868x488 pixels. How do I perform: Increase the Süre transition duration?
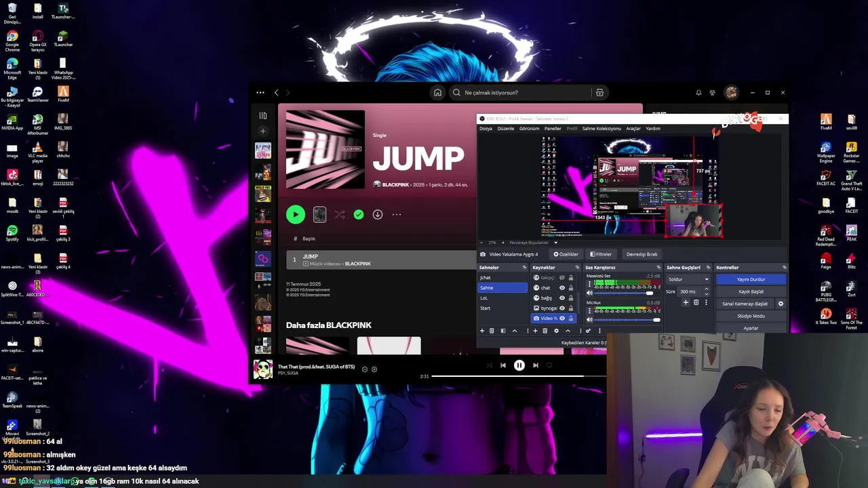[x=707, y=289]
